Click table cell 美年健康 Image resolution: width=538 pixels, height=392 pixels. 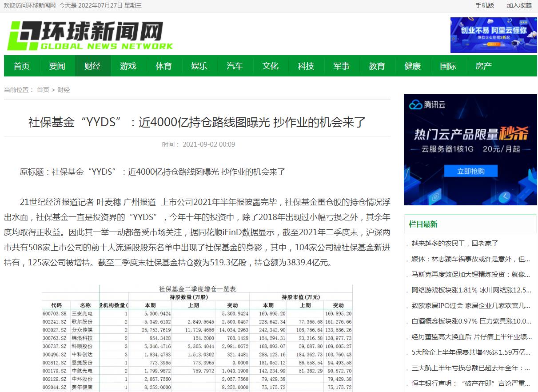[82, 388]
